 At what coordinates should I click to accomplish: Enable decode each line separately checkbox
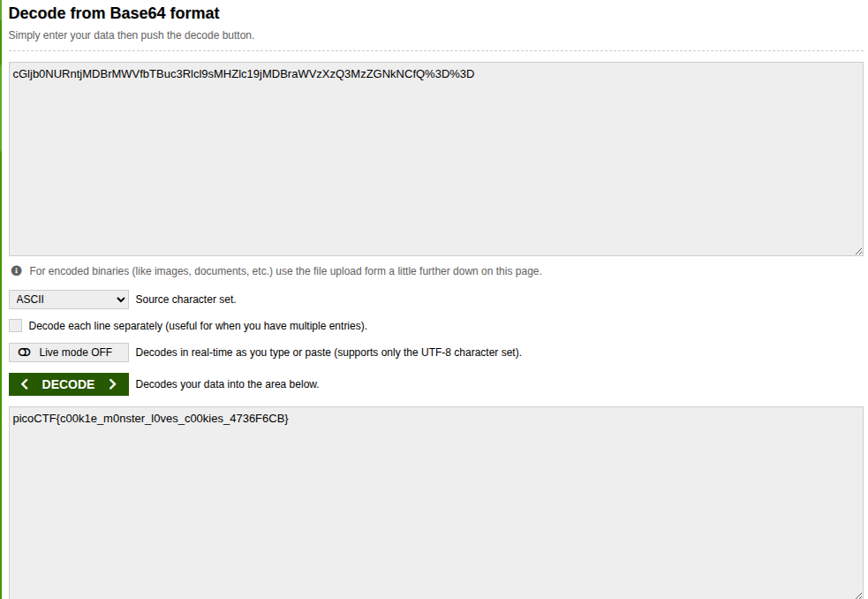[15, 326]
